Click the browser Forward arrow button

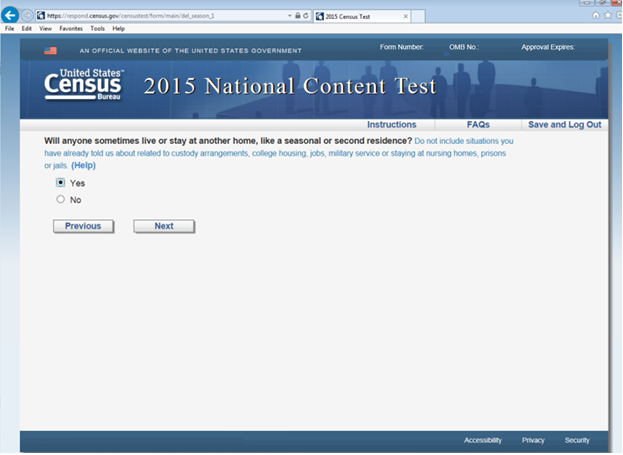coord(27,15)
